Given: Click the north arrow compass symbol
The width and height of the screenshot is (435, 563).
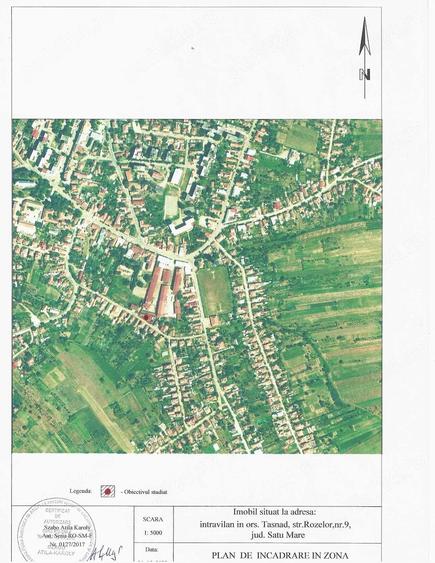Looking at the screenshot, I should point(365,57).
